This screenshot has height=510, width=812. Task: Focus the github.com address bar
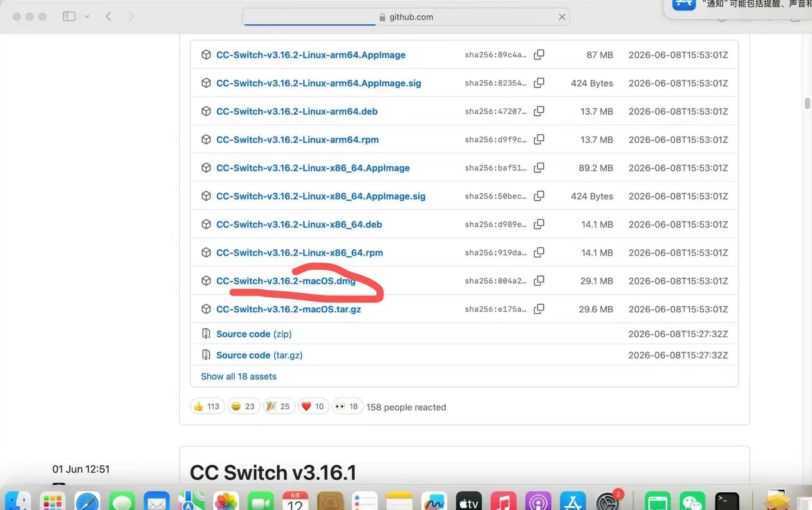pos(406,17)
